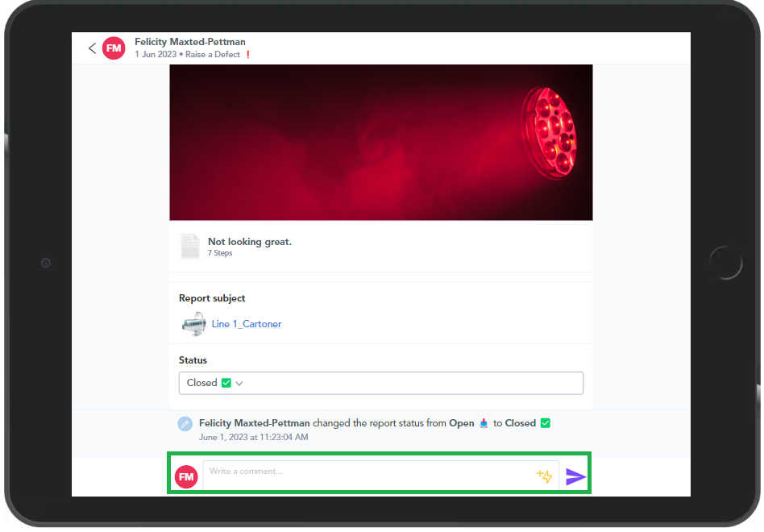Click the chevron arrow in Status field
This screenshot has width=764, height=532.
pos(239,384)
